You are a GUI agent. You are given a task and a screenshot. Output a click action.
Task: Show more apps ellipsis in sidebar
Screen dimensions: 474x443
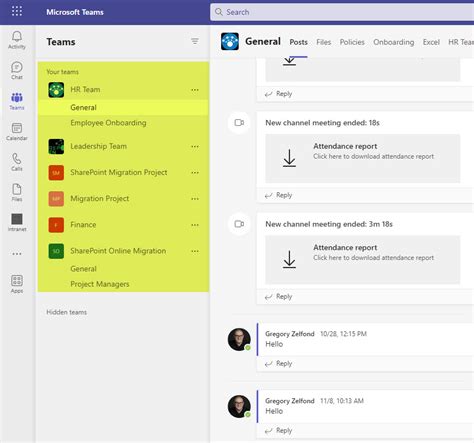click(x=17, y=254)
